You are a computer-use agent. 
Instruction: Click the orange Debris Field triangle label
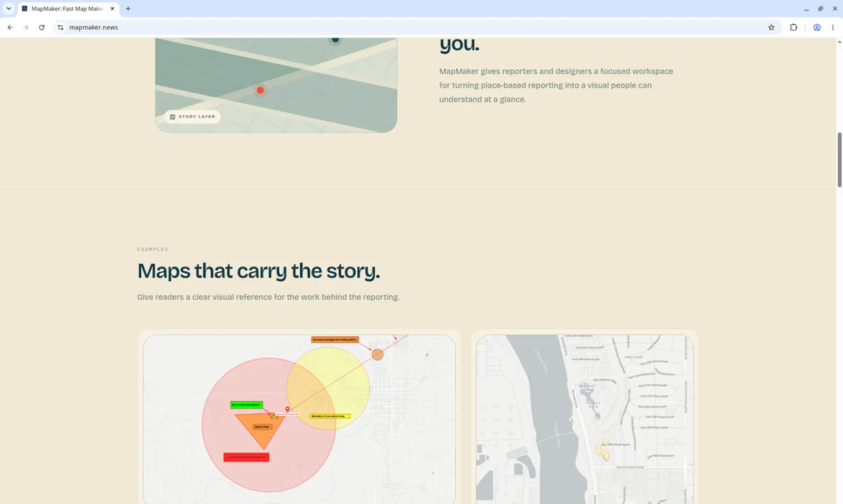pos(262,427)
